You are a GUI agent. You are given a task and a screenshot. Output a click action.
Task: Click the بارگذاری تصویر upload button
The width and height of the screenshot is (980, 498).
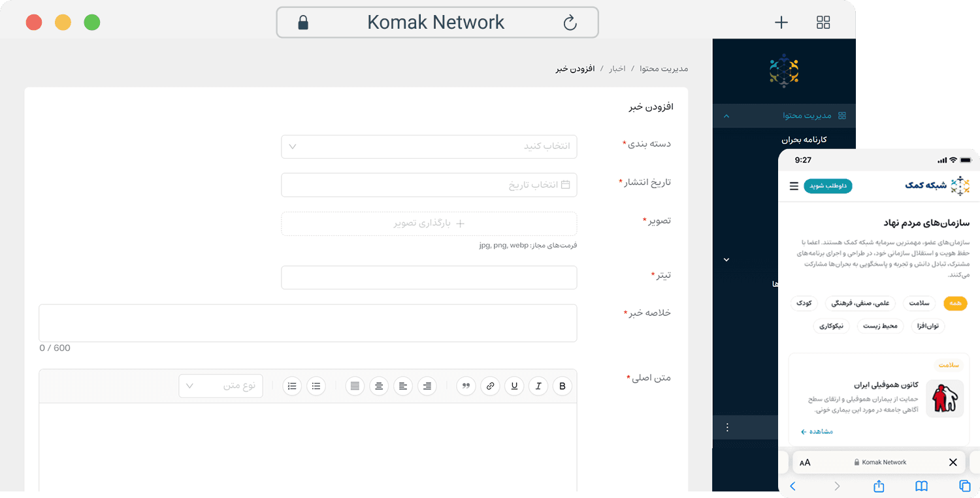429,224
